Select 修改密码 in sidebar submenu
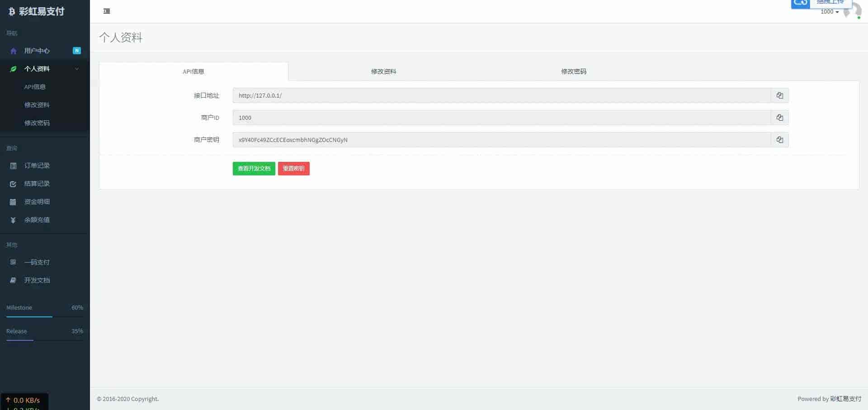Screen dimensions: 868x410 coord(37,123)
